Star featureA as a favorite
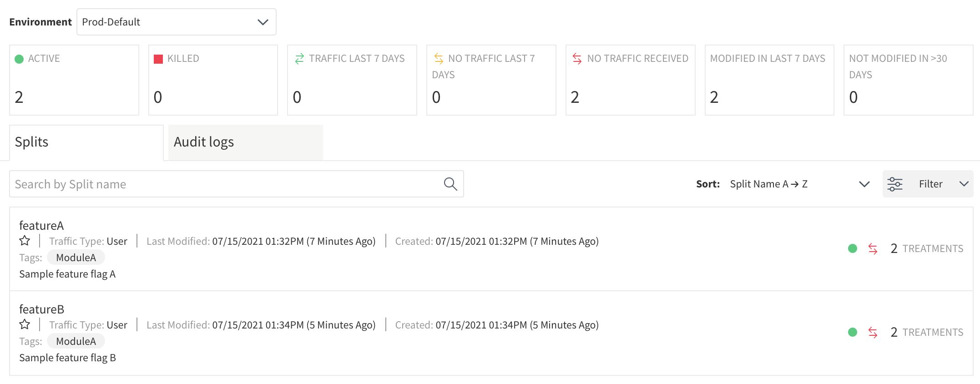The height and width of the screenshot is (384, 980). tap(25, 241)
